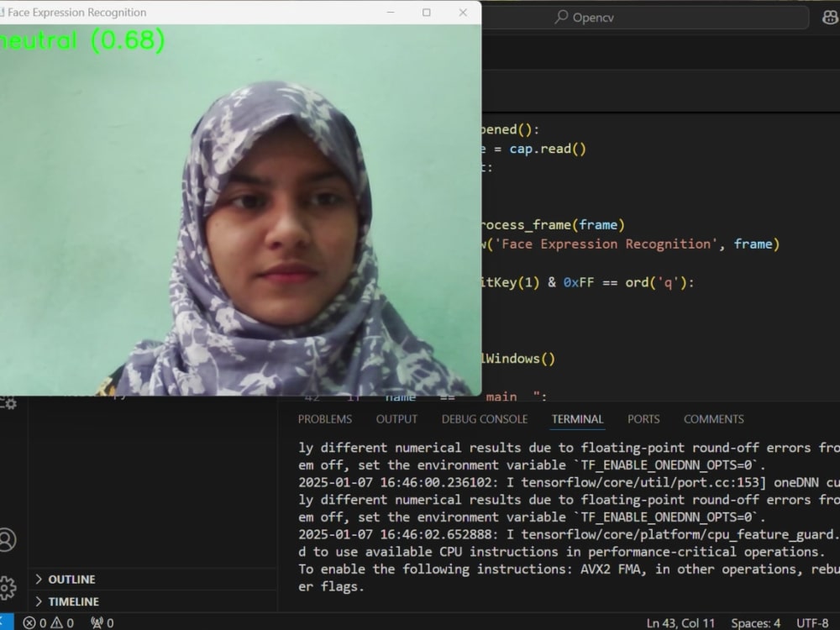Expand the TIMELINE section
The height and width of the screenshot is (630, 840).
[73, 601]
